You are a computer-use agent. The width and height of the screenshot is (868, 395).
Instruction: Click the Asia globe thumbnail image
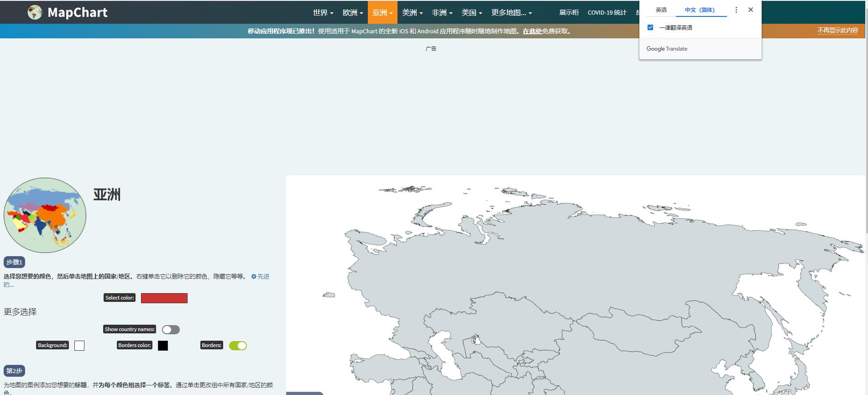[x=45, y=215]
